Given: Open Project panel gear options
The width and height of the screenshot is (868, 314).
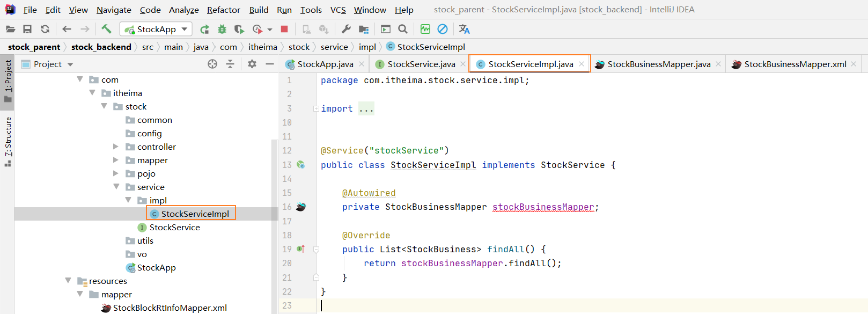Looking at the screenshot, I should [x=252, y=64].
